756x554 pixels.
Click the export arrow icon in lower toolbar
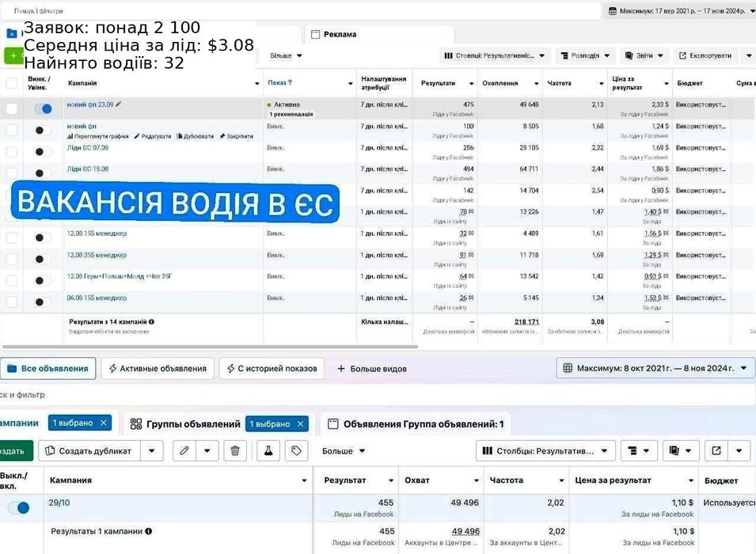coord(716,451)
